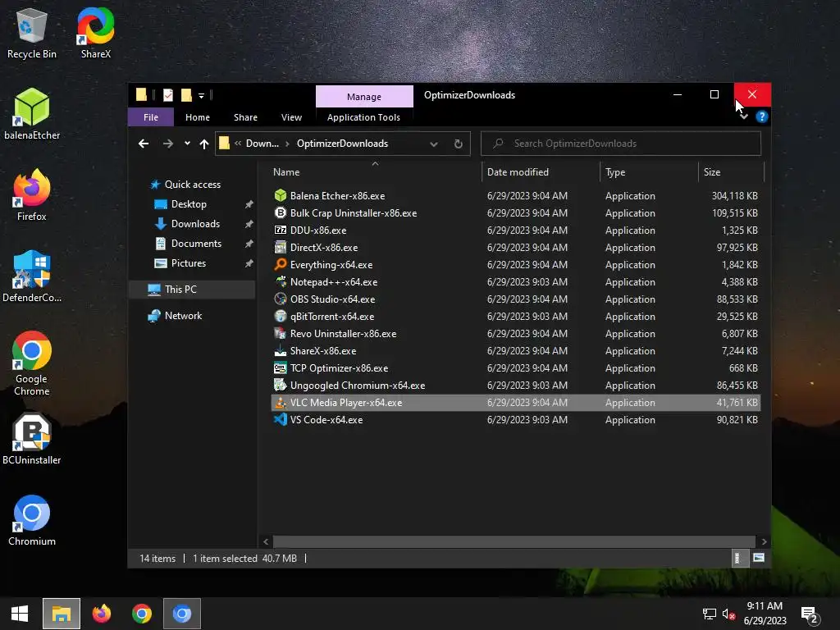
Task: Launch Chromium from the desktop
Action: pyautogui.click(x=32, y=520)
